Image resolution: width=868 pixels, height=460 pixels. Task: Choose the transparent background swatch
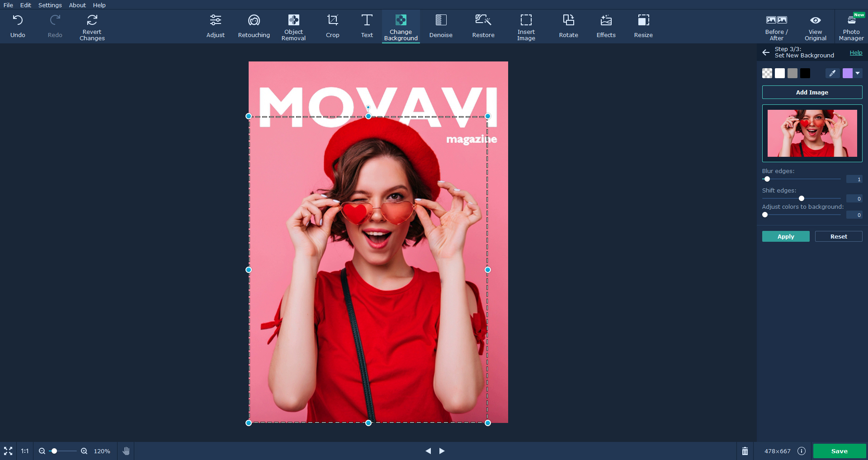(767, 73)
